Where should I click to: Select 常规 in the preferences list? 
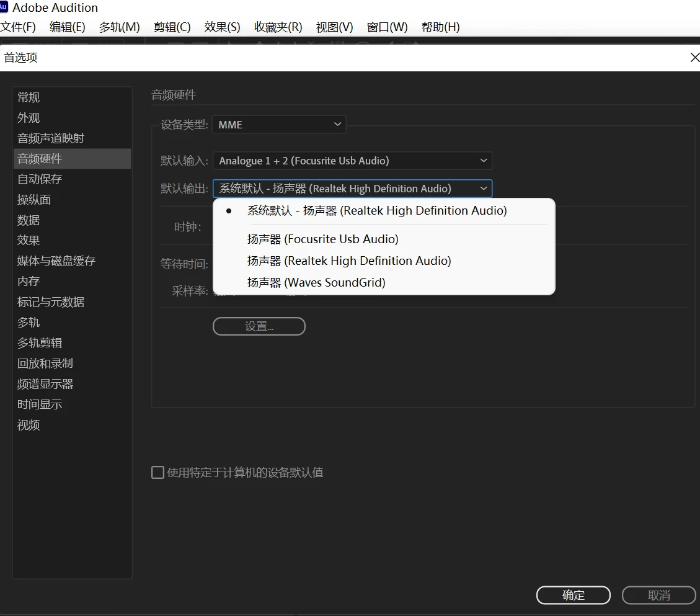tap(72, 97)
